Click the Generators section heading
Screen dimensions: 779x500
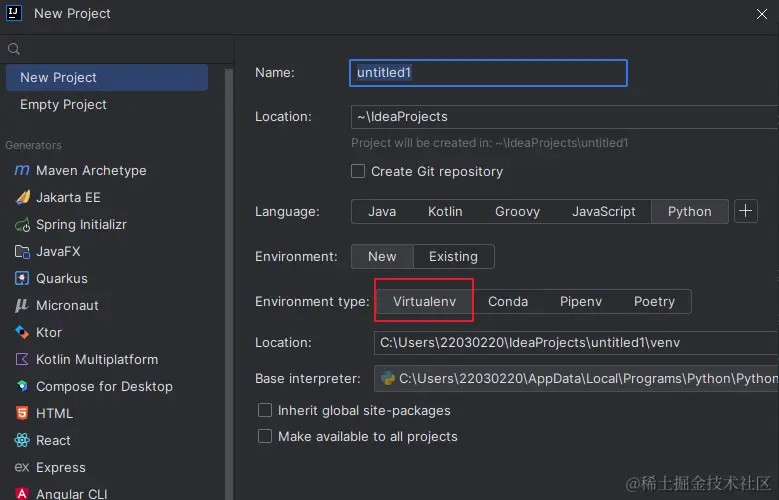click(x=33, y=145)
